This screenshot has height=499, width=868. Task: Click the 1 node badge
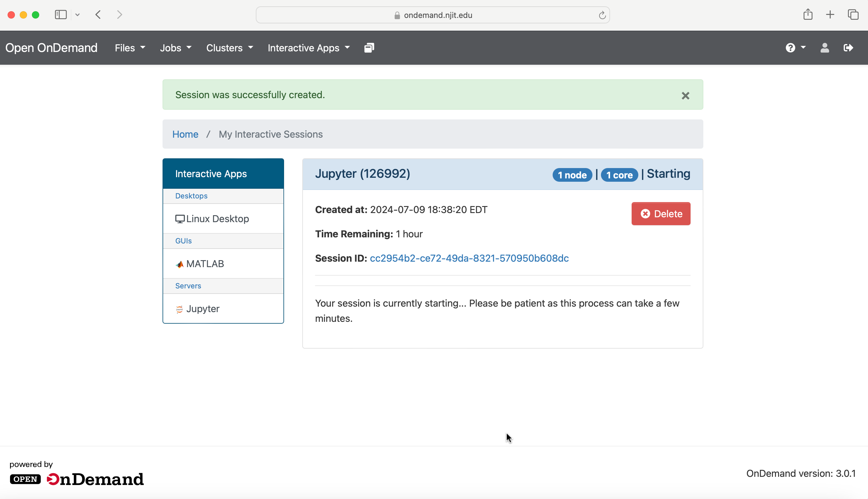(572, 175)
